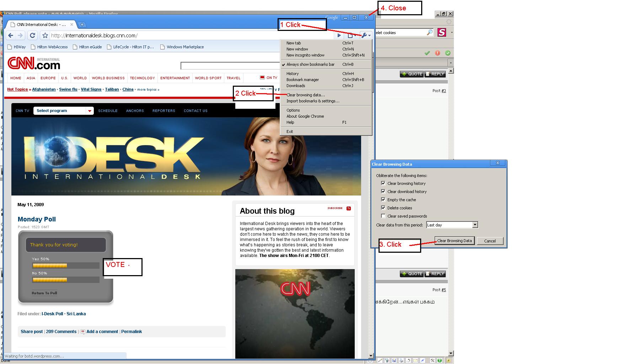This screenshot has height=364, width=622.
Task: Click the Go arrow beside the address bar
Action: [339, 35]
